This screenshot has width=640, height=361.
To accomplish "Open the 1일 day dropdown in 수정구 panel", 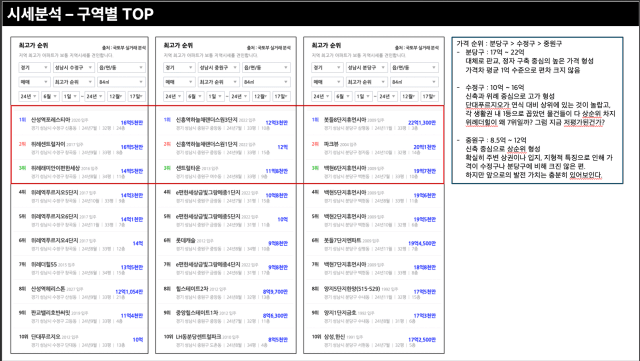I will (71, 96).
